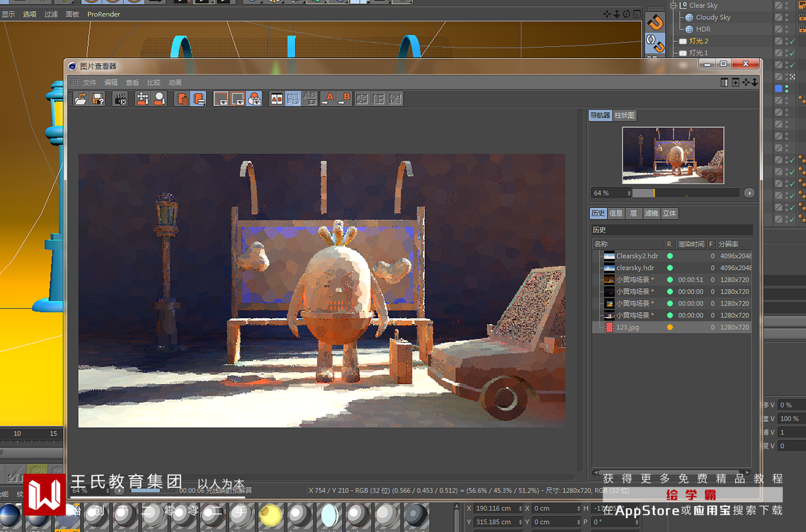Open the 文件 menu in Picture Viewer
Image resolution: width=806 pixels, height=532 pixels.
[x=90, y=83]
